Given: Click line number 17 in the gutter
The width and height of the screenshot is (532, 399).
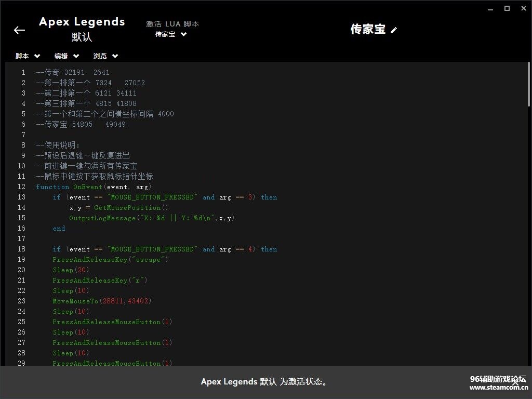Looking at the screenshot, I should click(21, 239).
